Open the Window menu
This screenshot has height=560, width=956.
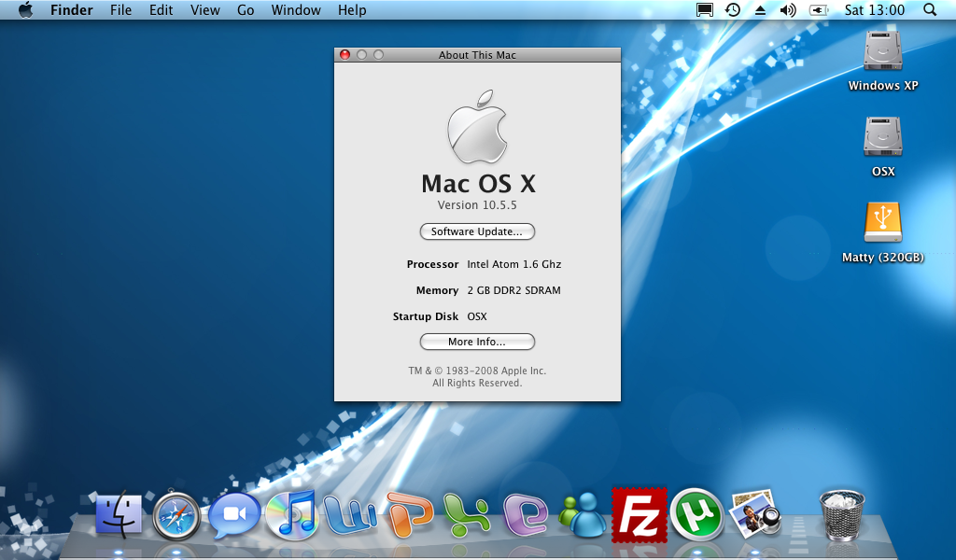(x=296, y=10)
